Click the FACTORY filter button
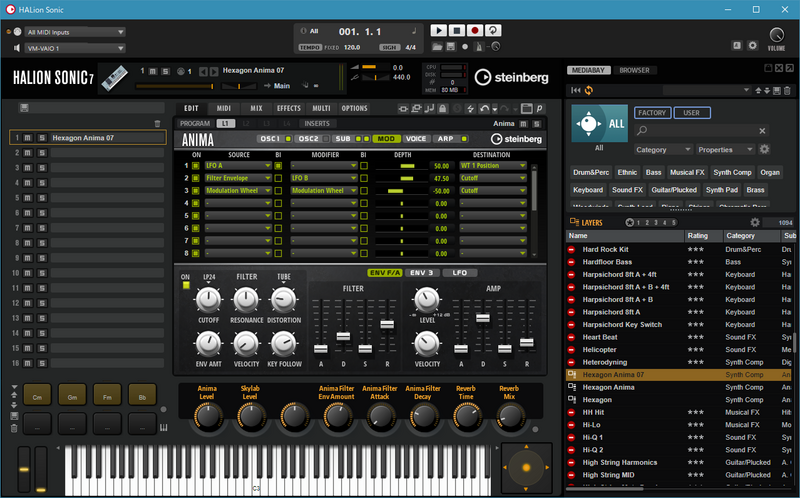Image resolution: width=800 pixels, height=498 pixels. tap(652, 113)
